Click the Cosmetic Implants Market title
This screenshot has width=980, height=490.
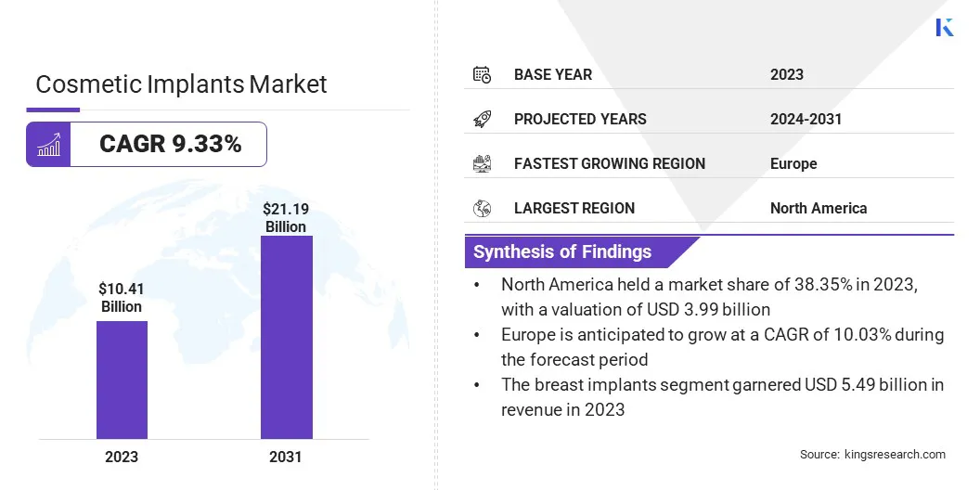pyautogui.click(x=181, y=84)
